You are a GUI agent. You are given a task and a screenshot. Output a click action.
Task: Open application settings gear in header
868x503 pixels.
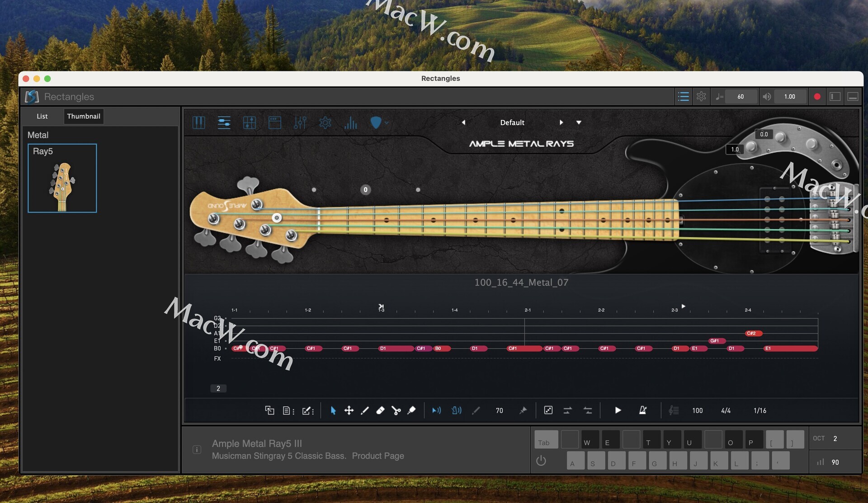tap(701, 96)
